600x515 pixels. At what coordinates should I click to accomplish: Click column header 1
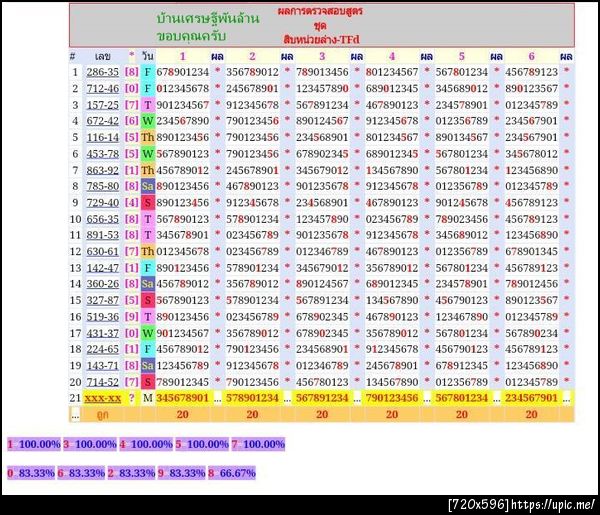(183, 56)
